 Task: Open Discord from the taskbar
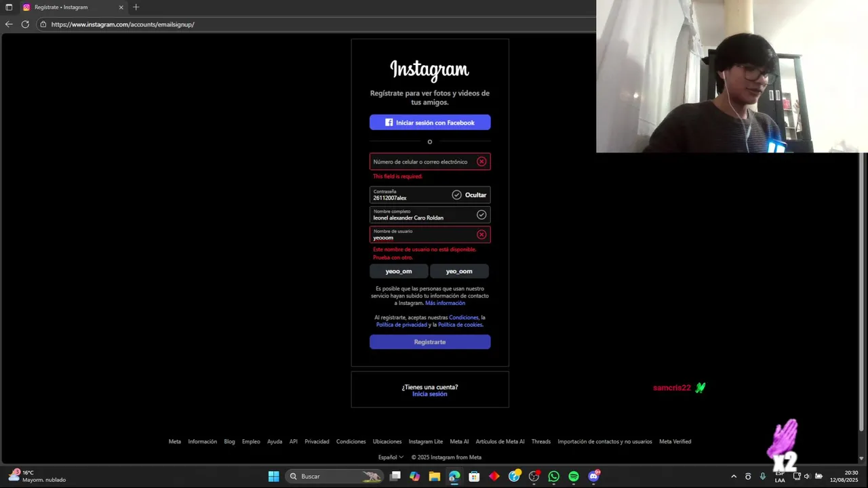pos(594,476)
